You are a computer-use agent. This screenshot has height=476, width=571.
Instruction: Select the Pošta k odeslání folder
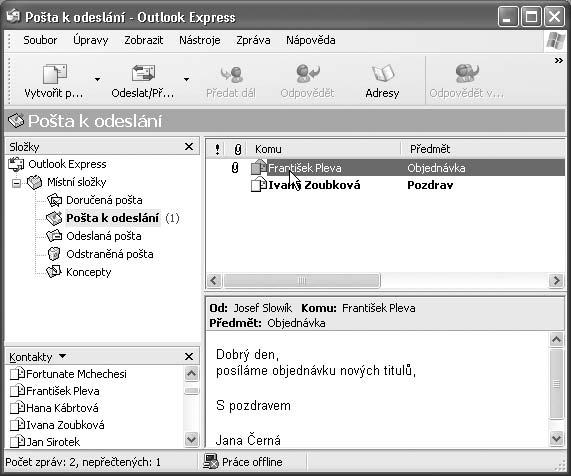tap(113, 218)
